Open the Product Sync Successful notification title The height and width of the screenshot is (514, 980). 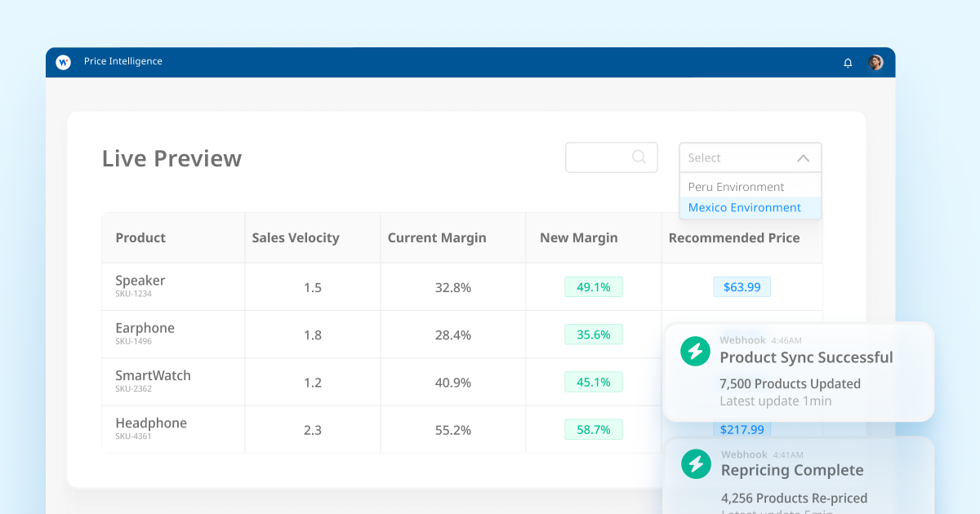coord(805,357)
